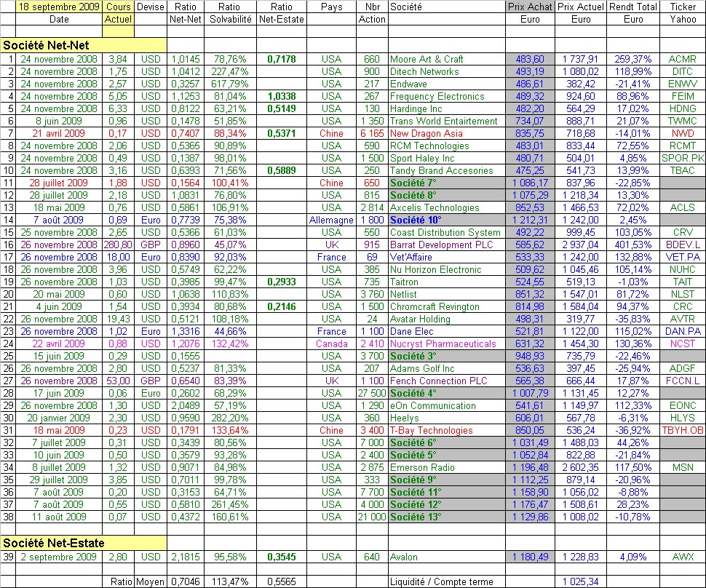This screenshot has height=588, width=706.
Task: Select the '1 025,34' liquidity value
Action: coord(581,581)
